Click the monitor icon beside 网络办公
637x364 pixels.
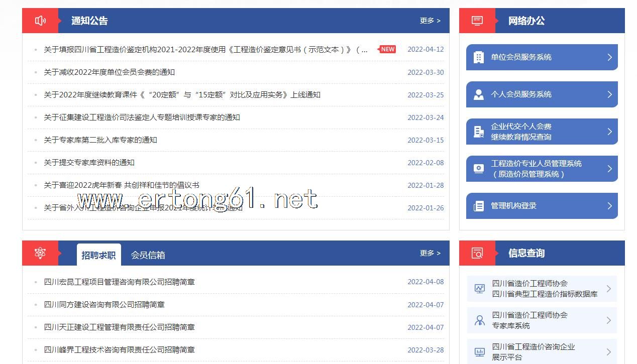coord(477,21)
